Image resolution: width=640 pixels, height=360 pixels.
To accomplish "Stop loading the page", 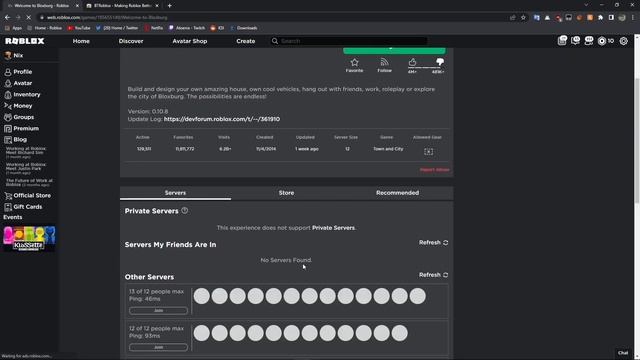I will pos(29,18).
